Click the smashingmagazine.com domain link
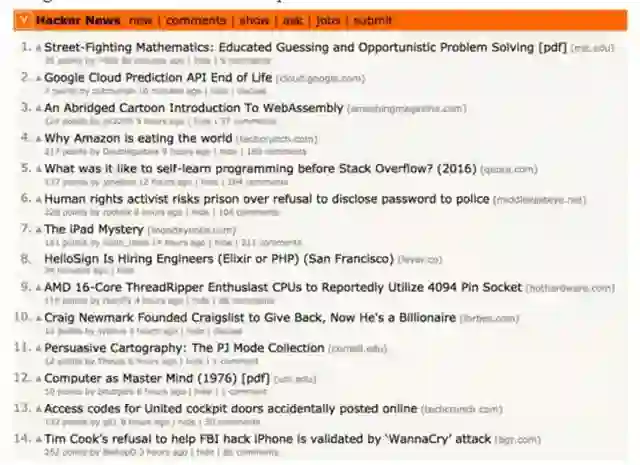Image resolution: width=640 pixels, height=465 pixels. point(407,109)
